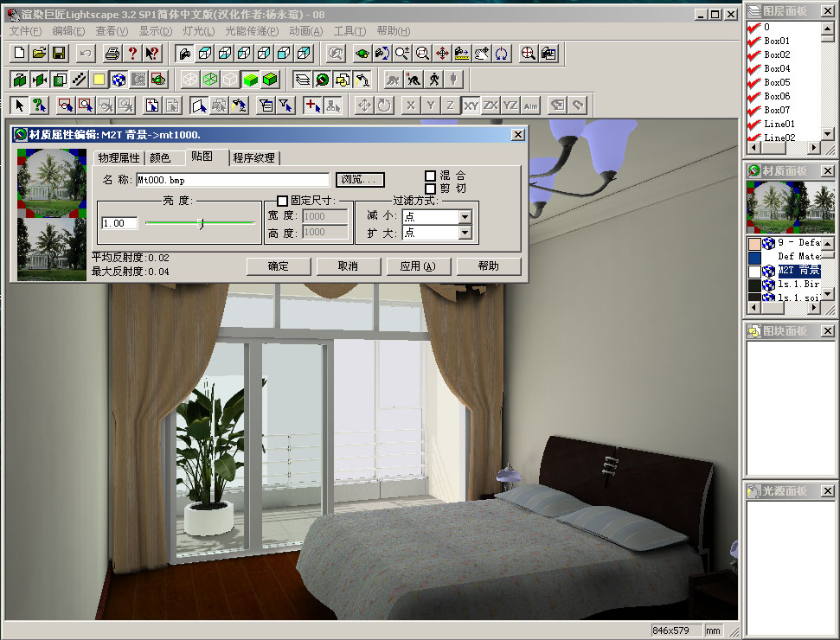The image size is (840, 640).
Task: Click the 帮助 help button in dialog
Action: [489, 266]
